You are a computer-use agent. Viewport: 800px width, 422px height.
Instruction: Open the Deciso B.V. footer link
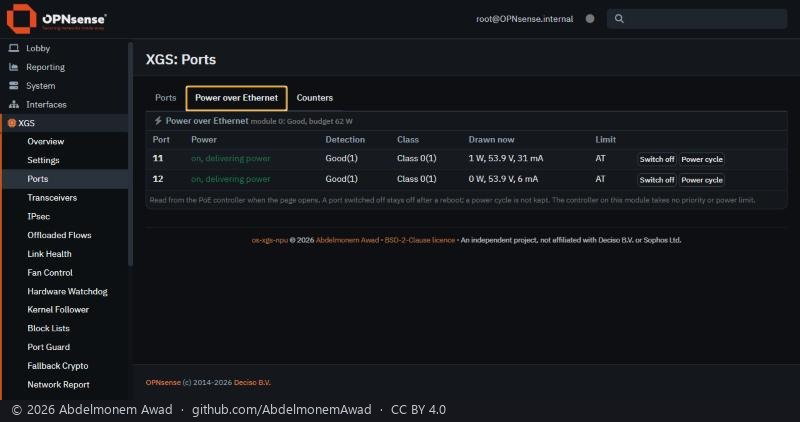tap(253, 382)
